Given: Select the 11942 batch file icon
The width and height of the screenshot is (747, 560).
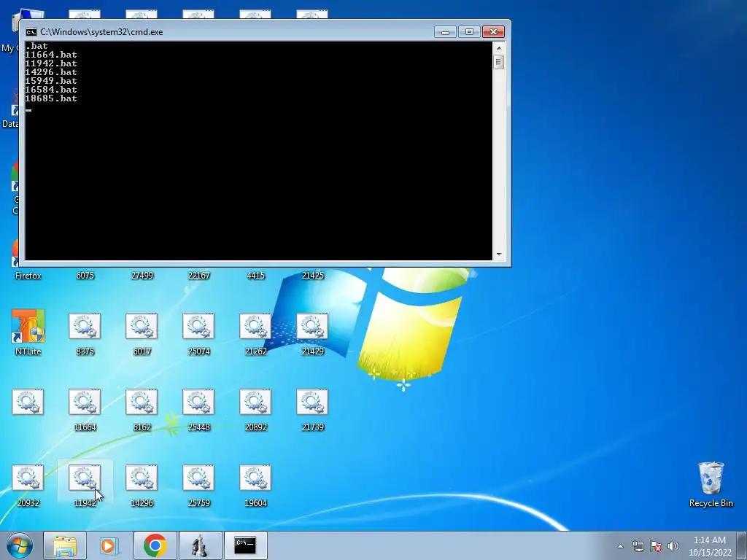Looking at the screenshot, I should pos(85,478).
